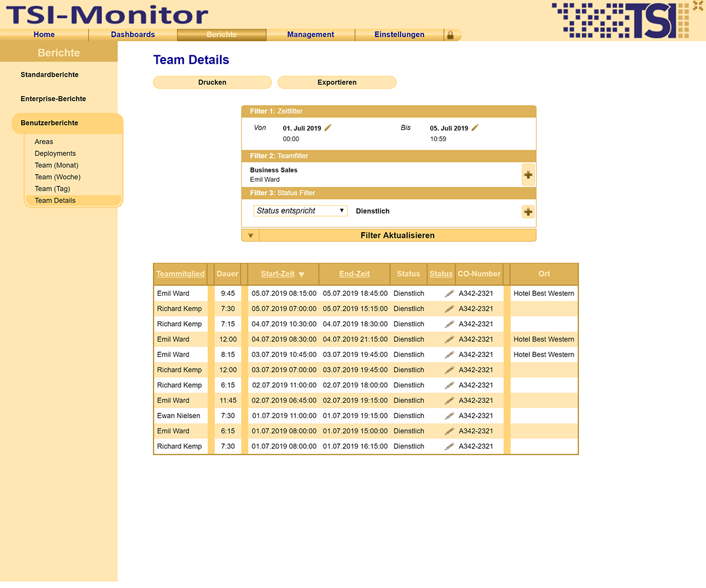Screen dimensions: 706x588
Task: Open the Status entspricht dropdown
Action: (301, 211)
